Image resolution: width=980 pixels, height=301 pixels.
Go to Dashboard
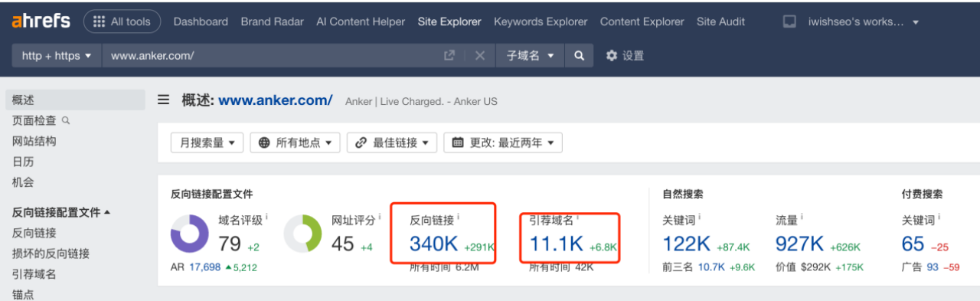coord(201,21)
